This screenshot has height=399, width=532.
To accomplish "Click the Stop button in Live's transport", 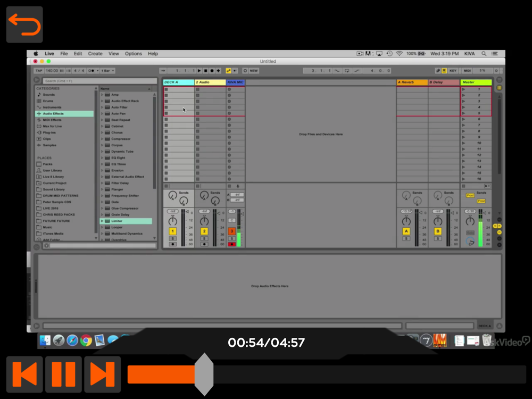I will [x=205, y=71].
